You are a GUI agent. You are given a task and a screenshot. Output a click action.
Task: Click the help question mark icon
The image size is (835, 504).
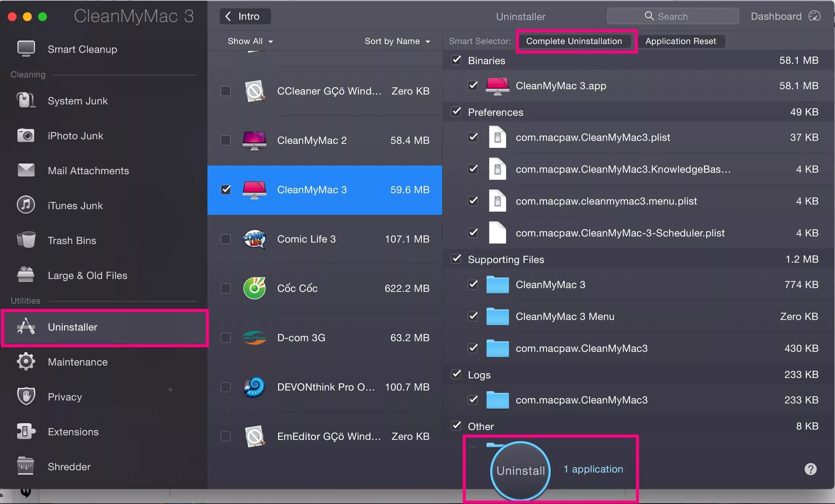(810, 469)
